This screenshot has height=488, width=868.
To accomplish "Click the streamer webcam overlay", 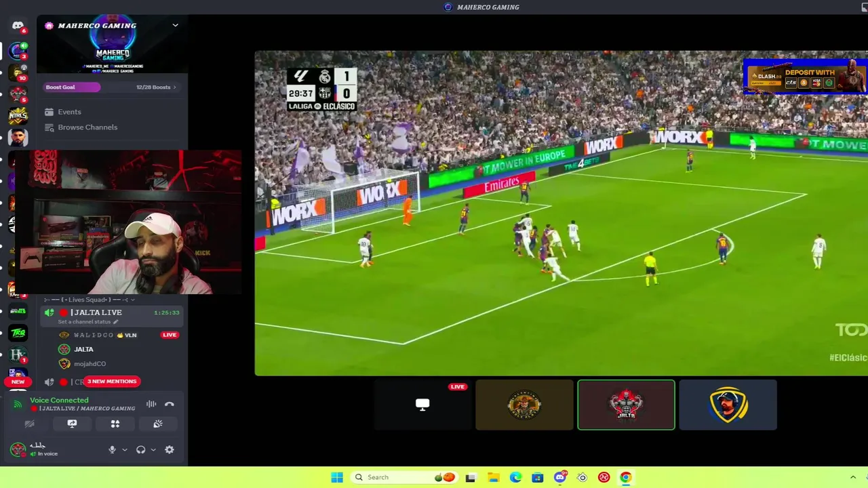I will click(x=128, y=222).
